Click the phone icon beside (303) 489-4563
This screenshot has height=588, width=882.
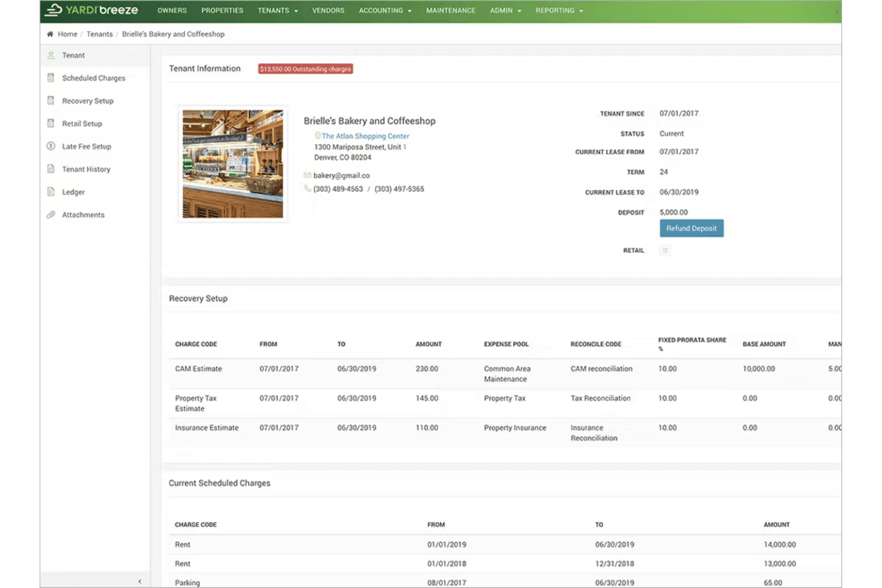click(x=308, y=189)
